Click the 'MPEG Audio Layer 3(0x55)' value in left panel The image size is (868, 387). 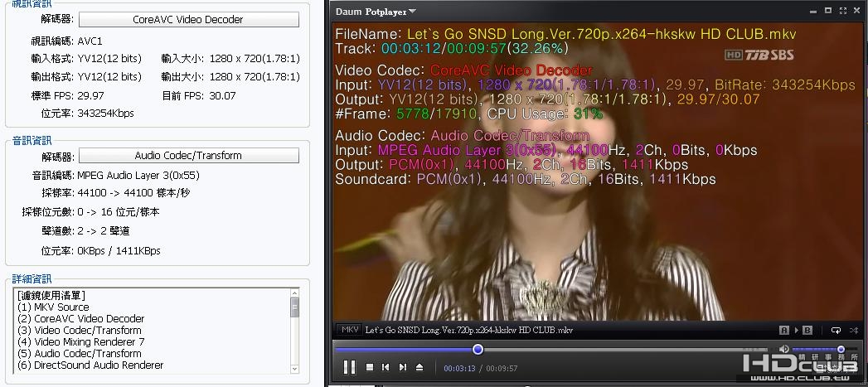138,176
